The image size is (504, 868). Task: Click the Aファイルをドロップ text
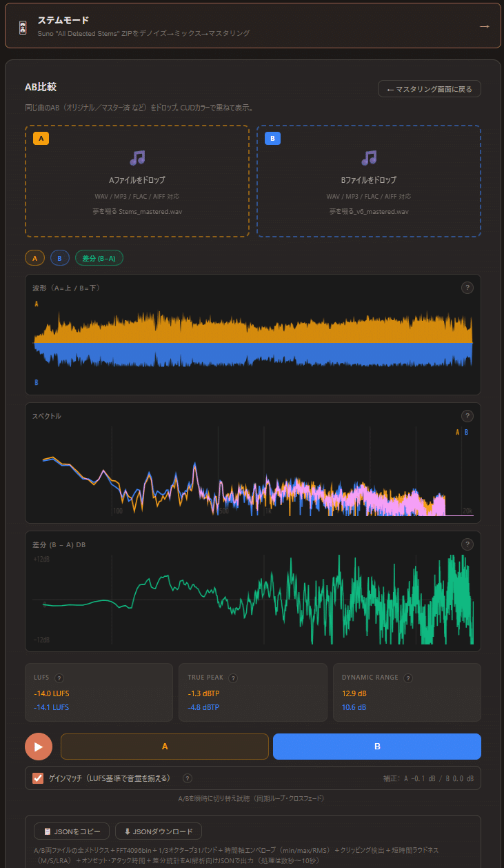(x=137, y=180)
